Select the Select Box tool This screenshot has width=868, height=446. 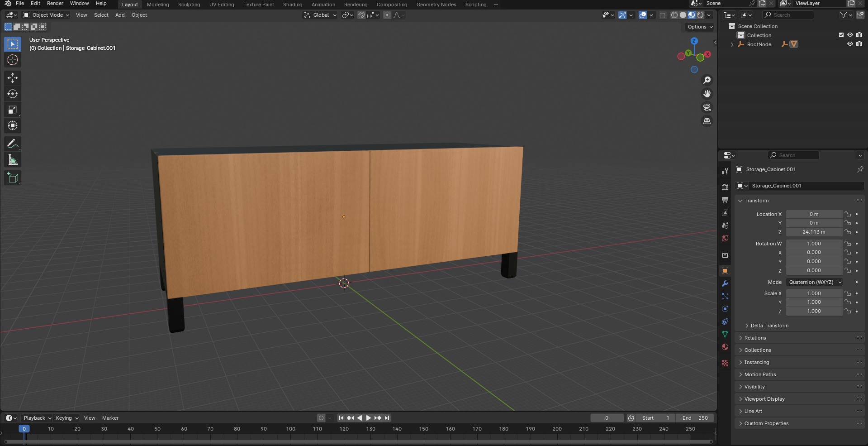(13, 44)
